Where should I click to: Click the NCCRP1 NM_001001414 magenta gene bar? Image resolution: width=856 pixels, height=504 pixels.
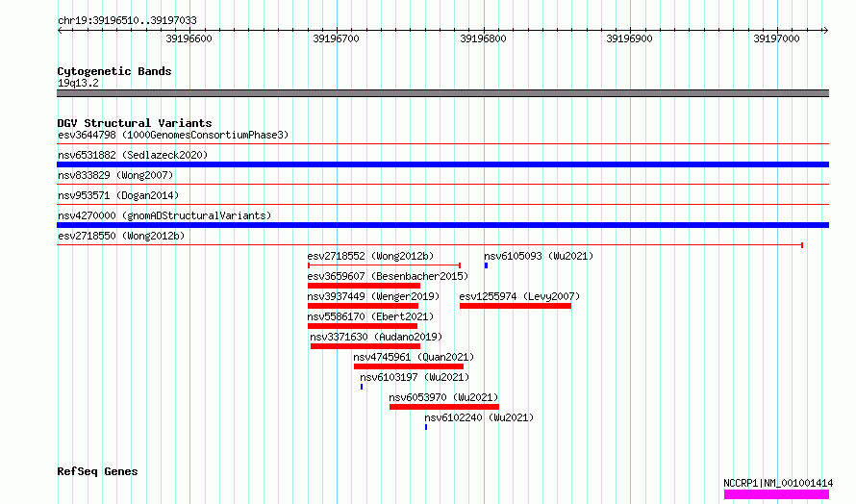point(776,494)
